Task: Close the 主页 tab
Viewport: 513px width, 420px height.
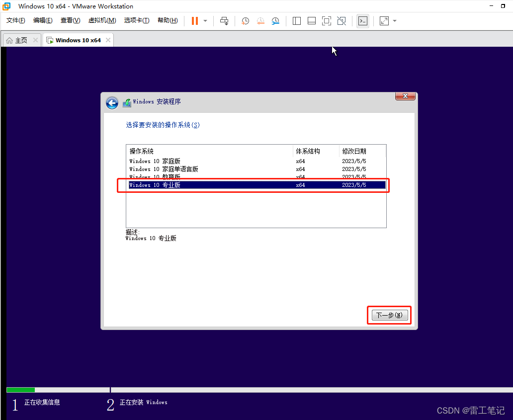Action: pyautogui.click(x=35, y=40)
